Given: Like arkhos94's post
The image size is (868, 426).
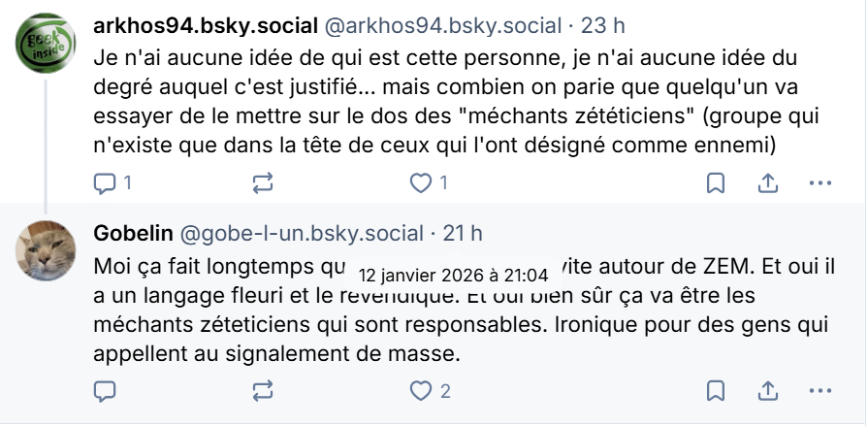Looking at the screenshot, I should [420, 182].
